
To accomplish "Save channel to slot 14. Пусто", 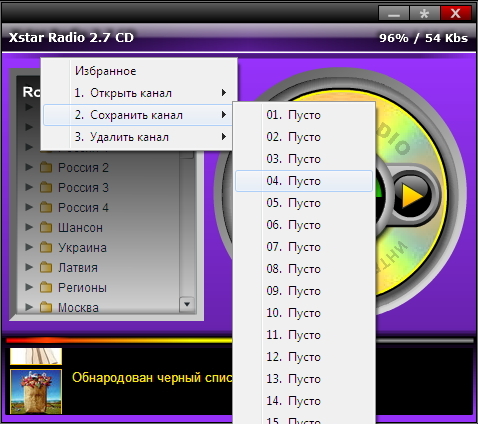I will click(304, 401).
